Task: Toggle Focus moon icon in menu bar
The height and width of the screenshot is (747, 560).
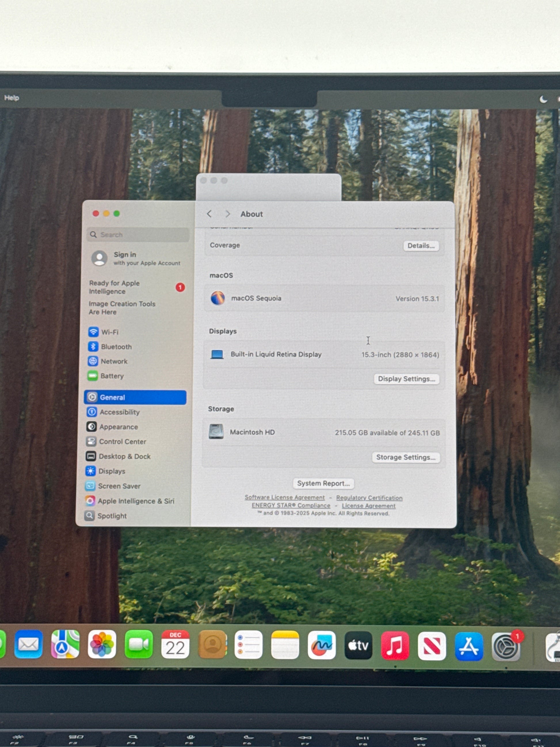Action: pyautogui.click(x=543, y=99)
